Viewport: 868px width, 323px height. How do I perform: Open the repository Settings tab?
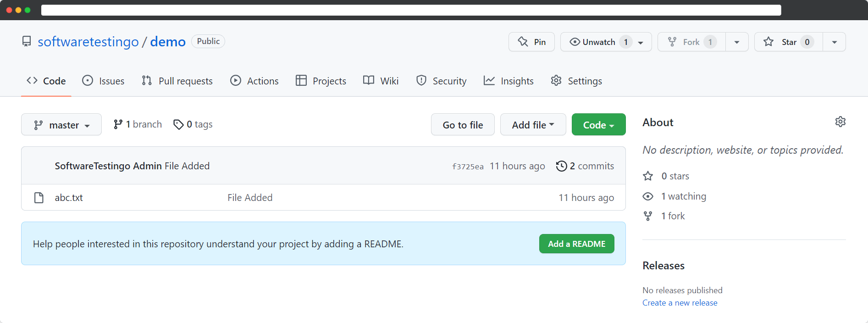coord(576,81)
